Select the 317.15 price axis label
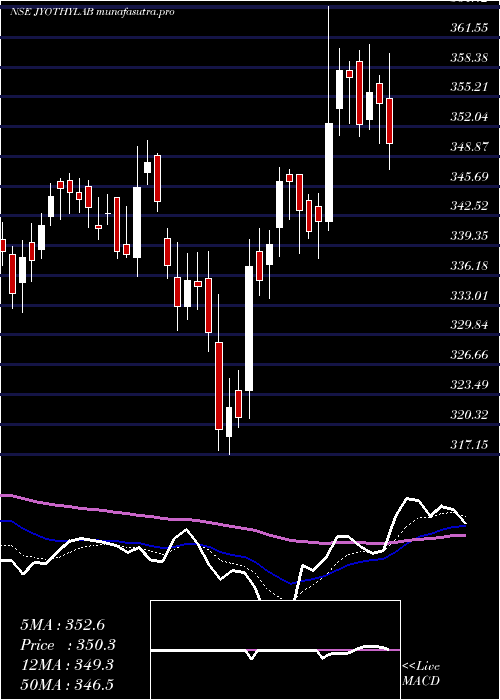Screen dimensions: 500x700 click(x=468, y=445)
